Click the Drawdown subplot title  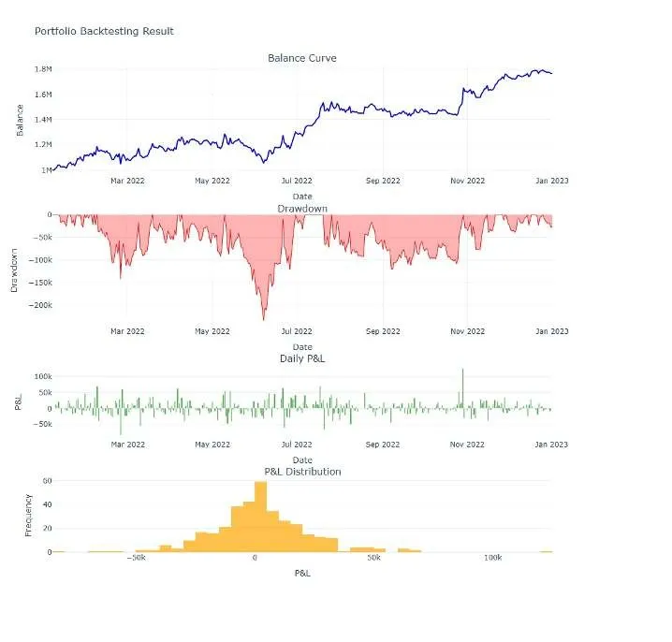coord(302,209)
